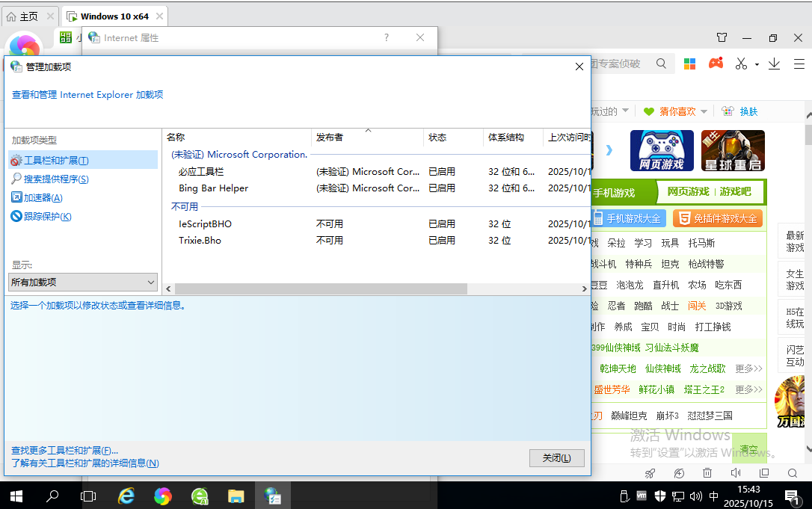Mute page sound with the speaker icon
812x509 pixels.
(736, 473)
